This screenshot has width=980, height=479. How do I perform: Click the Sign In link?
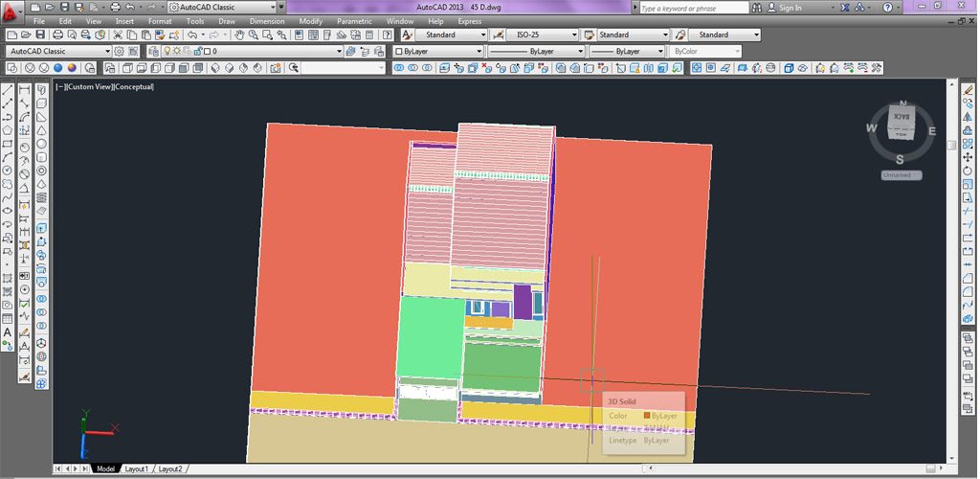pyautogui.click(x=790, y=8)
